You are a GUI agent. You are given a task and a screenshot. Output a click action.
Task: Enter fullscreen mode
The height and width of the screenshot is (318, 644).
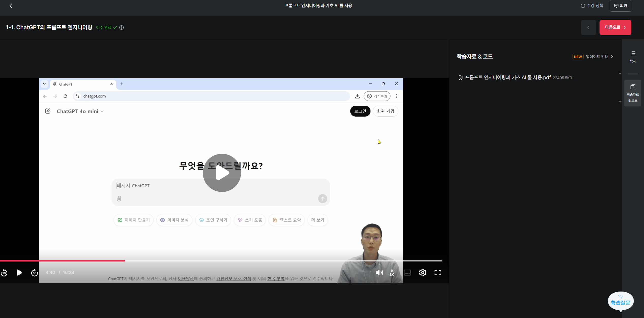click(438, 273)
